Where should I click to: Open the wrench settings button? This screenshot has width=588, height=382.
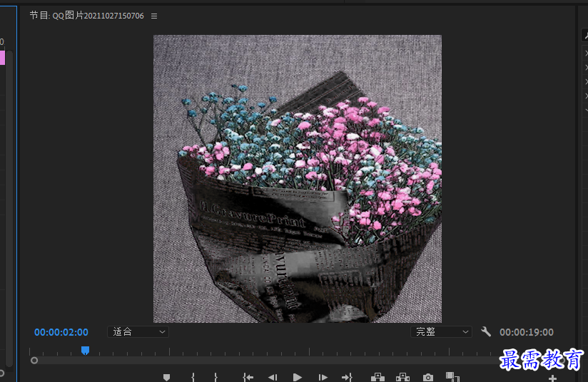486,331
